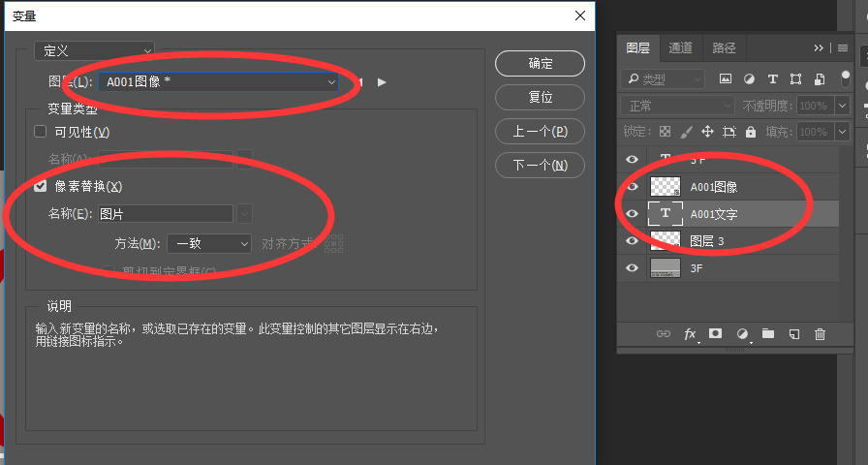Switch to the 路径 tab

[724, 47]
